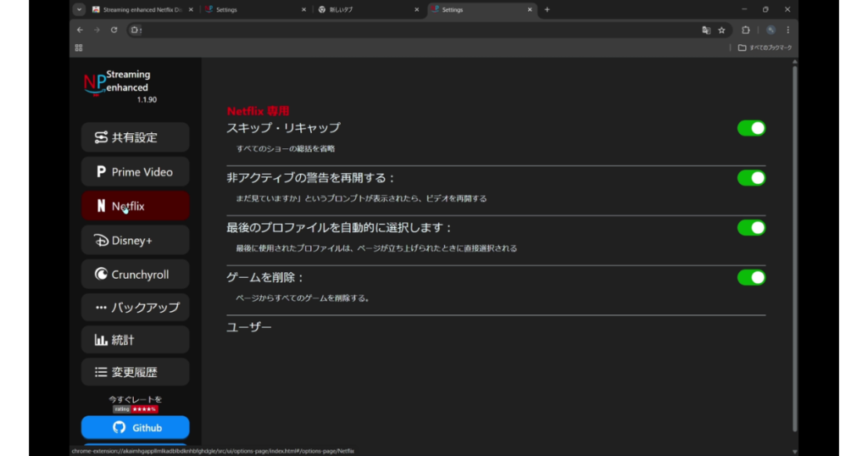Select Prime Video in the sidebar
Image resolution: width=868 pixels, height=456 pixels.
pyautogui.click(x=135, y=172)
